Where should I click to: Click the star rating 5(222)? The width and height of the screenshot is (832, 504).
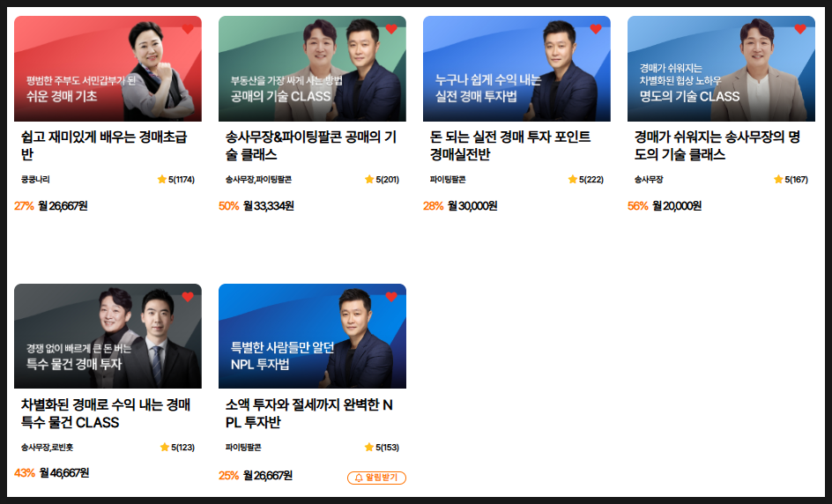tap(586, 180)
